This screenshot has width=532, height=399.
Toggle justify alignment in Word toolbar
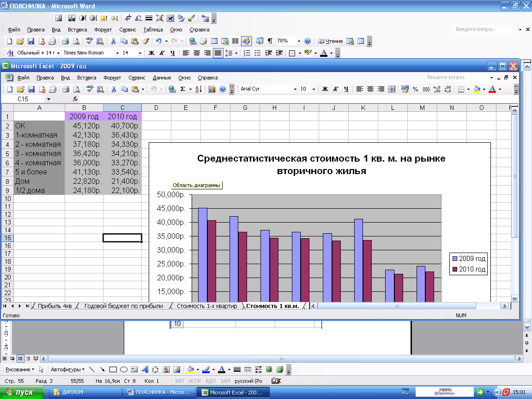coord(218,53)
